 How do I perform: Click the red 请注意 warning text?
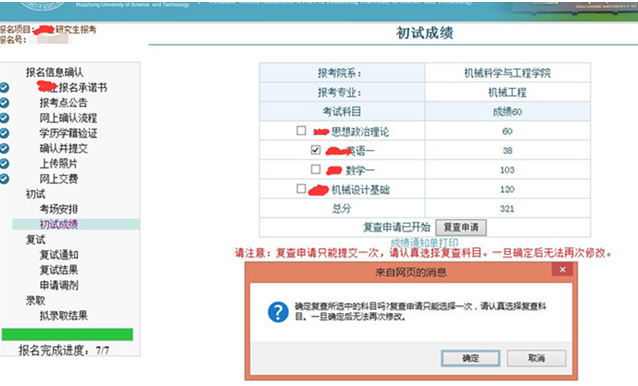click(x=424, y=253)
